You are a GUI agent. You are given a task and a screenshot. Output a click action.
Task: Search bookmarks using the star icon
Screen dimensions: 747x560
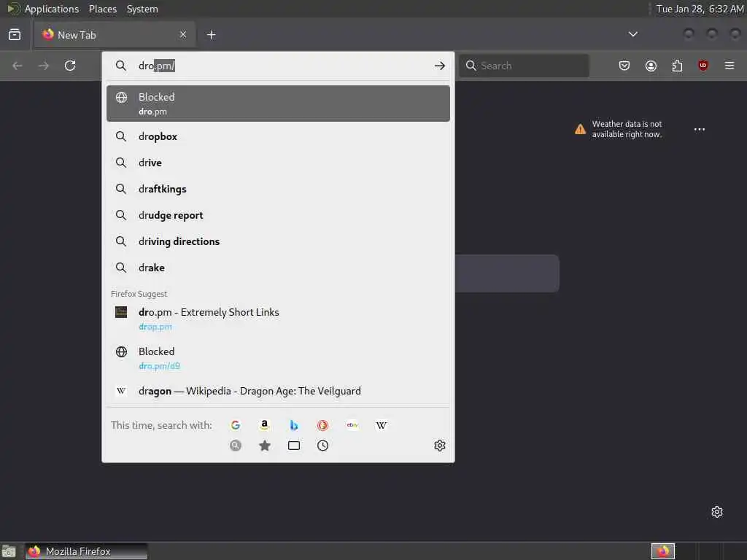(x=264, y=446)
